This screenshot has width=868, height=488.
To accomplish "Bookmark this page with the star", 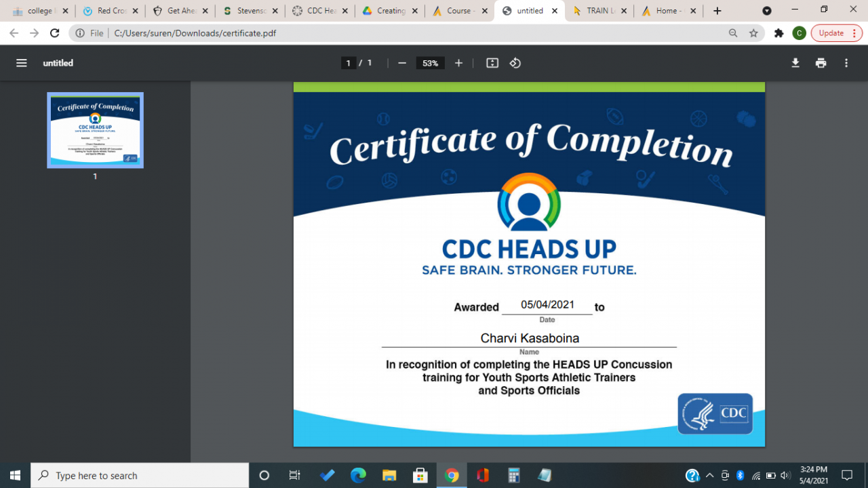I will [753, 33].
